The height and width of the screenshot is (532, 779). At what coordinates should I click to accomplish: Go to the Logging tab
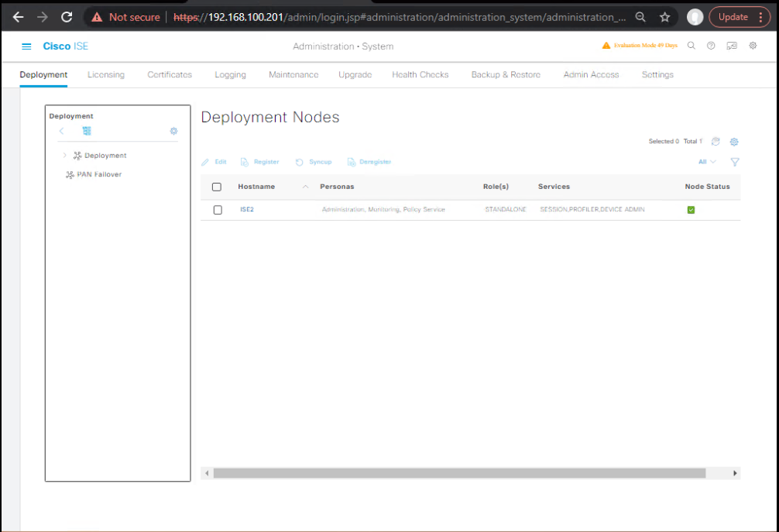231,74
